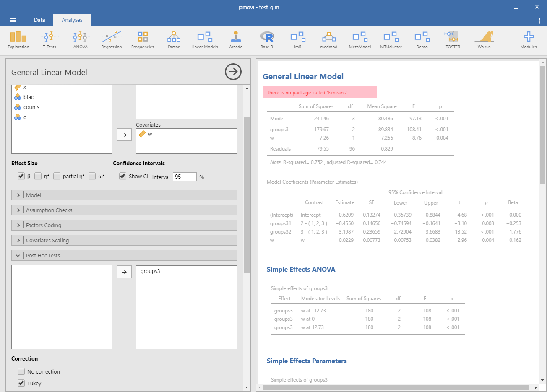Open the Exploration analyses menu

pyautogui.click(x=18, y=40)
